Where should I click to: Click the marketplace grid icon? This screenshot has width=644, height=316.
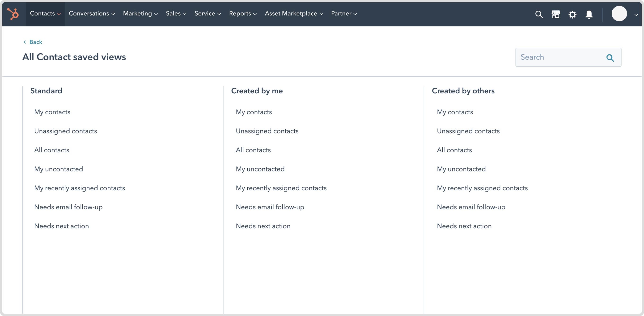pyautogui.click(x=555, y=13)
